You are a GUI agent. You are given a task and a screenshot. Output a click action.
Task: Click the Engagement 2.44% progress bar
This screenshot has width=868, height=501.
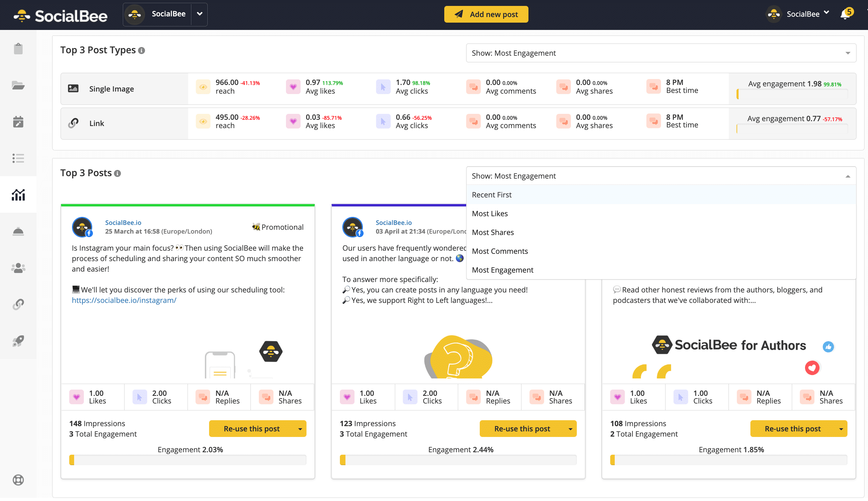point(458,460)
